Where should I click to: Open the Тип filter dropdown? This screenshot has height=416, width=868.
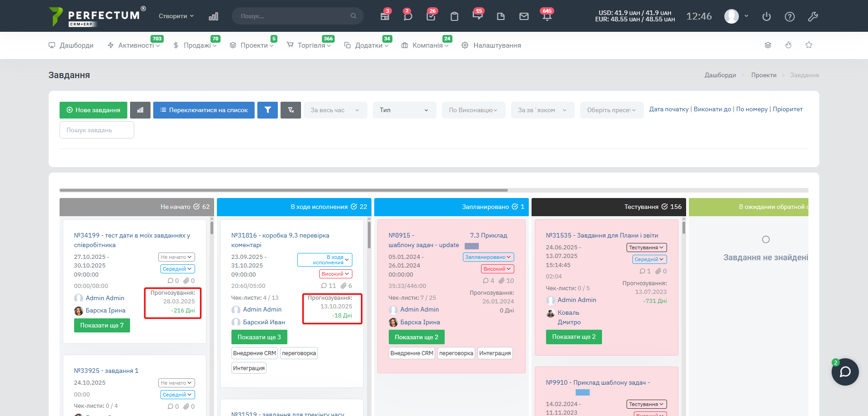tap(404, 110)
